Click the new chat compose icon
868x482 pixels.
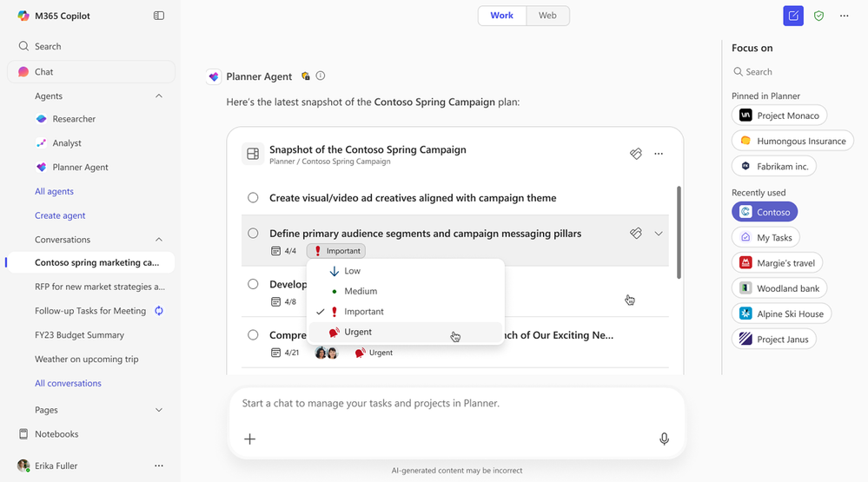coord(793,16)
